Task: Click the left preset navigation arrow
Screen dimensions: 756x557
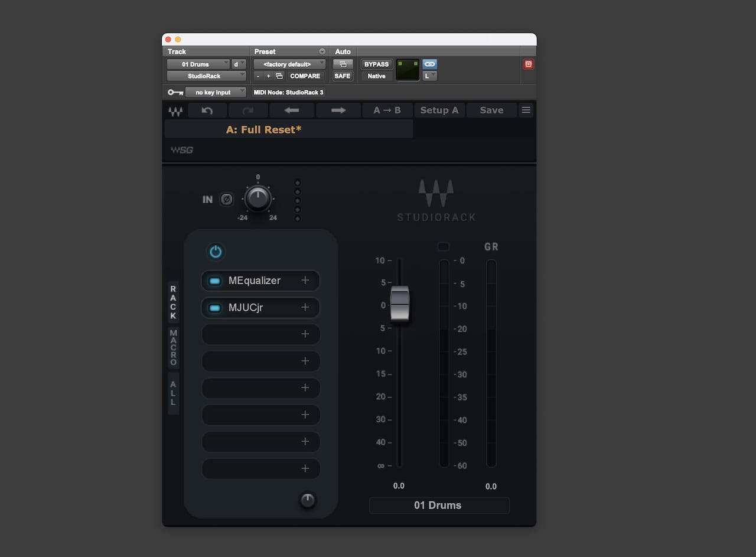Action: tap(291, 110)
